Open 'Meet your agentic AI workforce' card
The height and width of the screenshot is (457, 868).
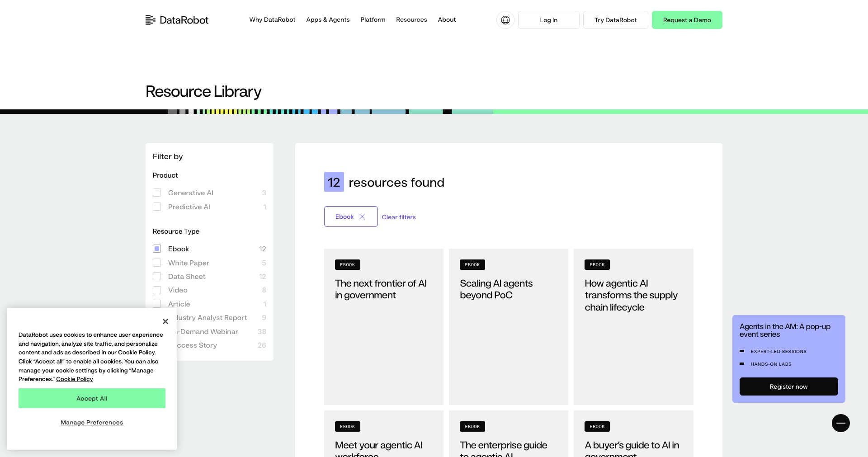(x=384, y=434)
